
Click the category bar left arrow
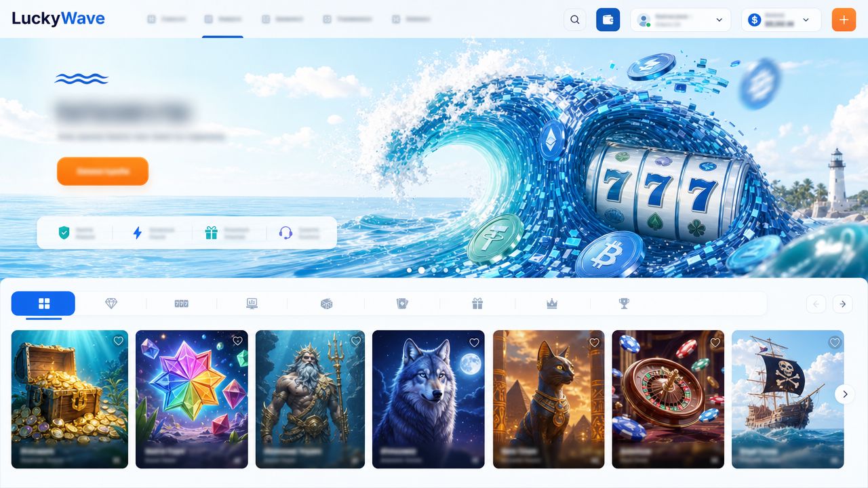tap(816, 304)
